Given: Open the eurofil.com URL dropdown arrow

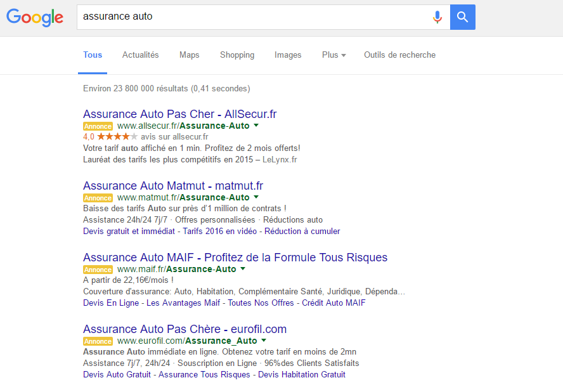Looking at the screenshot, I should point(264,340).
